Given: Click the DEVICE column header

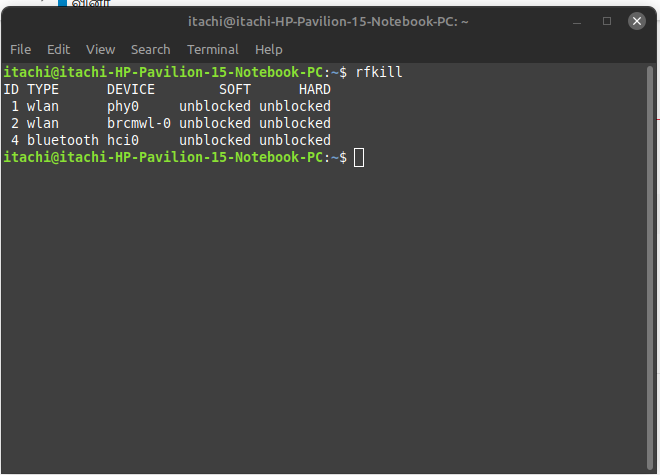Looking at the screenshot, I should [x=131, y=89].
